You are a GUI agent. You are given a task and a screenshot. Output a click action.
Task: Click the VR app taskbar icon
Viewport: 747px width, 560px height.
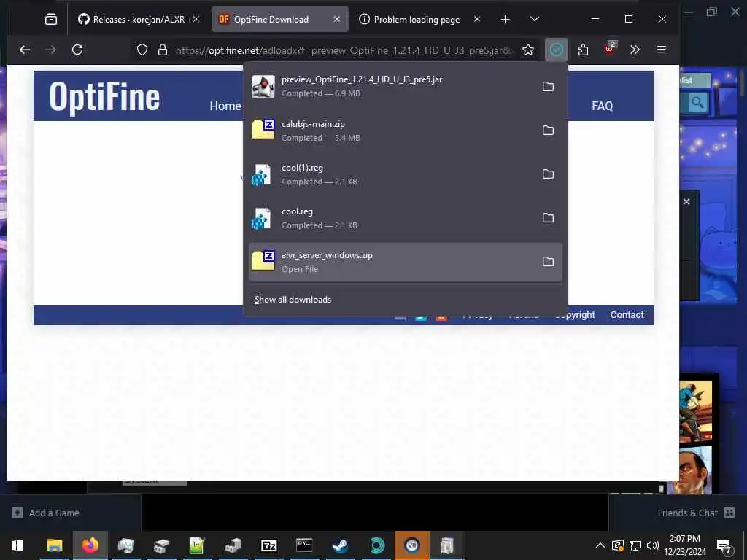tap(412, 545)
